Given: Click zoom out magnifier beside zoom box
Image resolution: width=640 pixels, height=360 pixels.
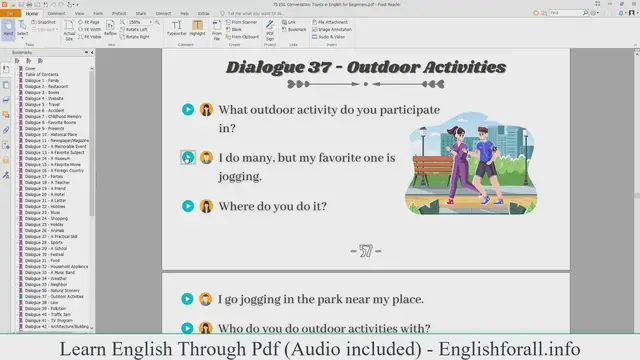Looking at the screenshot, I should point(122,22).
